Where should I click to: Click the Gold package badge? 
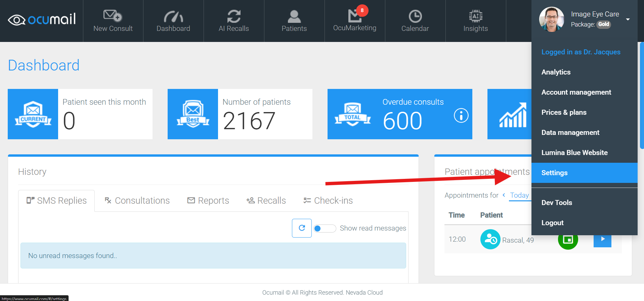click(604, 24)
